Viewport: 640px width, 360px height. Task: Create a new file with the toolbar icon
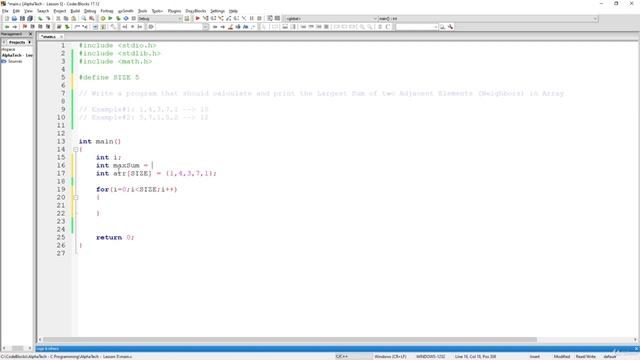coord(7,18)
